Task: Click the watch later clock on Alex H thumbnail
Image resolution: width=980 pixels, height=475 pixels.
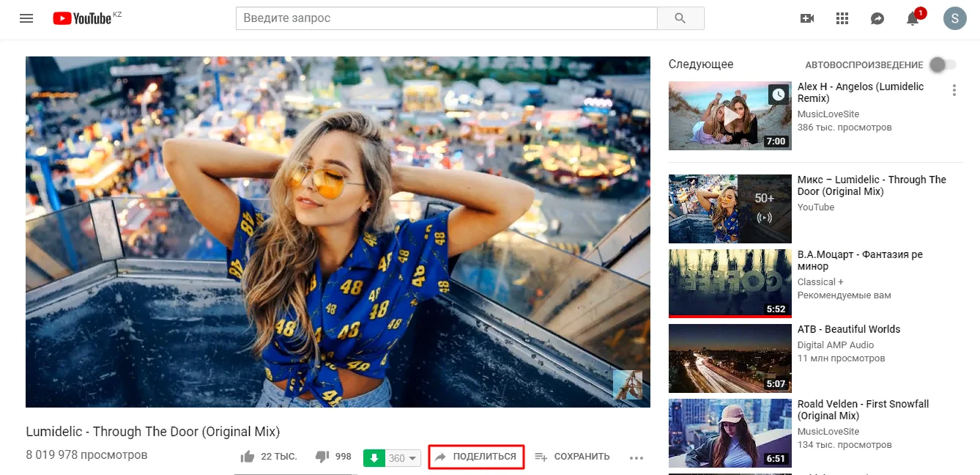Action: pyautogui.click(x=779, y=95)
